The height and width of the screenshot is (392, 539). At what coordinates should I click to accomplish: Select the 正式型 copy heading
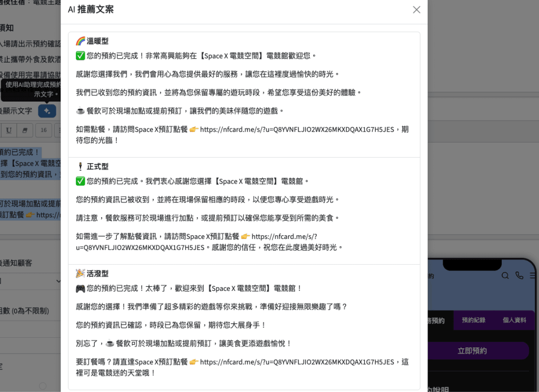(x=92, y=167)
